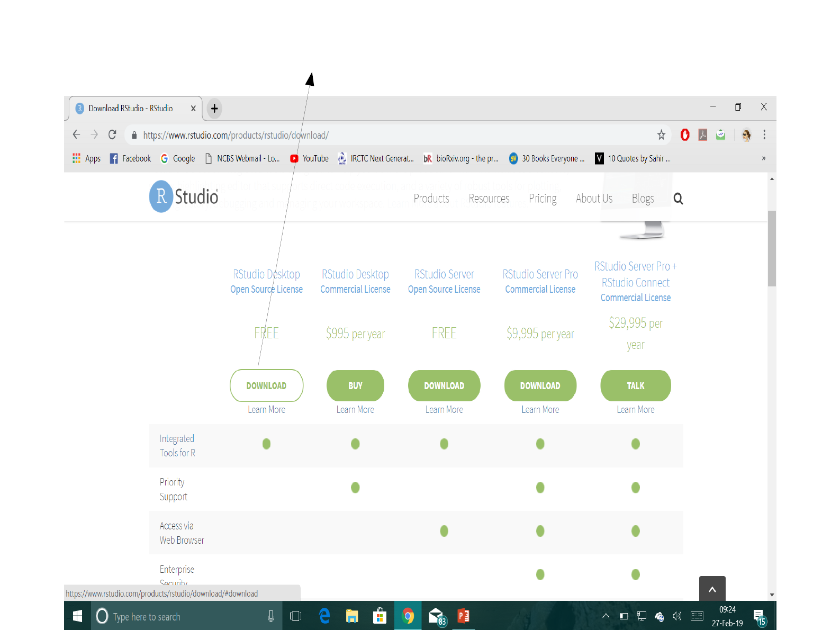
Task: Click the green extension icon beside the PDF icon
Action: (720, 135)
